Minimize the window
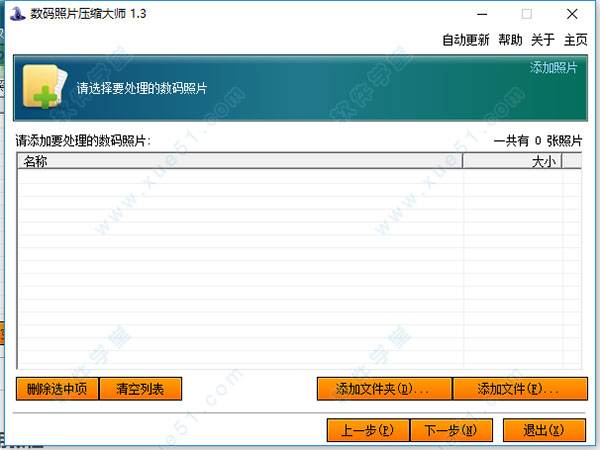This screenshot has height=450, width=600. [x=482, y=14]
